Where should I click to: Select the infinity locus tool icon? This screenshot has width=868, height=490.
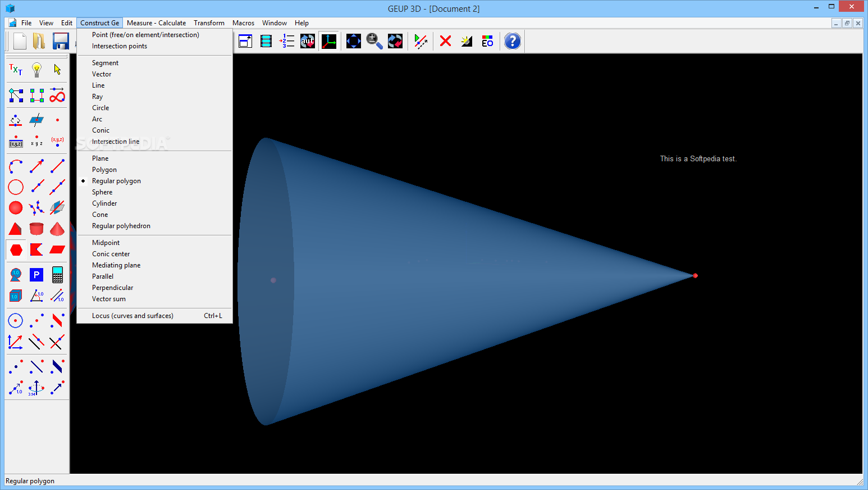click(x=57, y=95)
